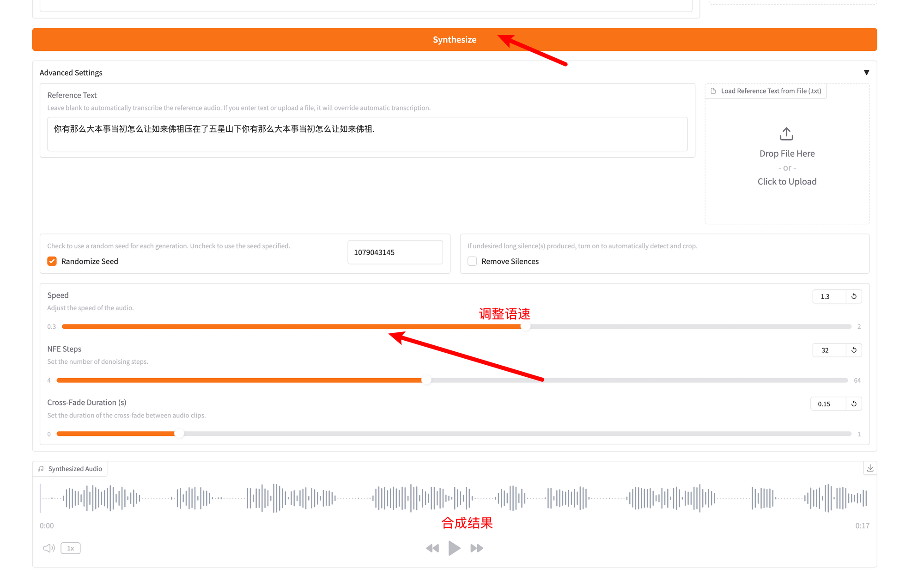The image size is (924, 576).
Task: Fast-forward the synthesized audio
Action: point(477,548)
